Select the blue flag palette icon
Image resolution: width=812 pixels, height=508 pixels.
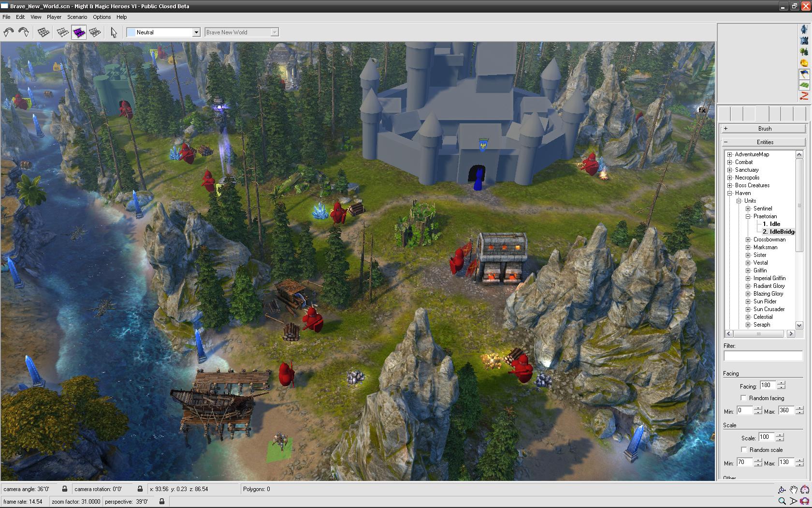pyautogui.click(x=804, y=74)
